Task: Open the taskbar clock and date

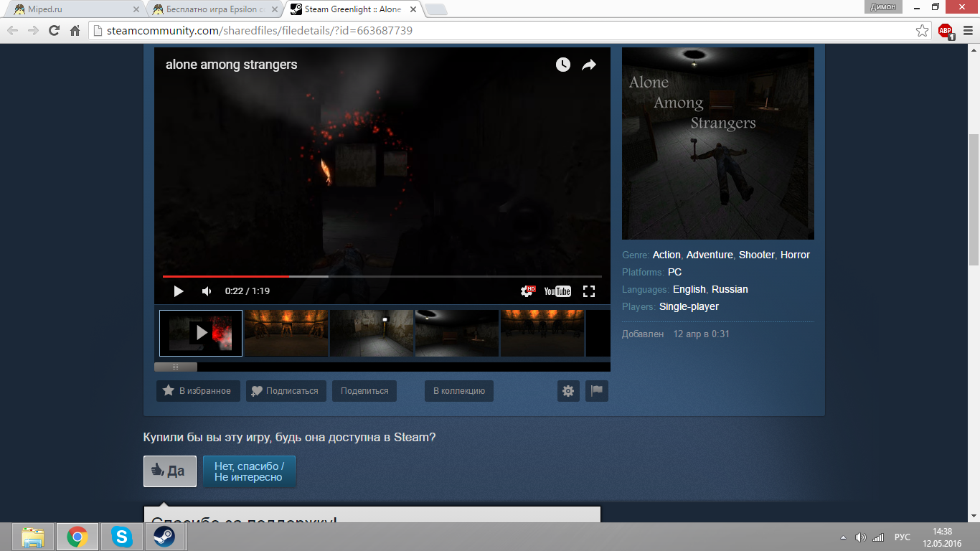Action: (942, 537)
